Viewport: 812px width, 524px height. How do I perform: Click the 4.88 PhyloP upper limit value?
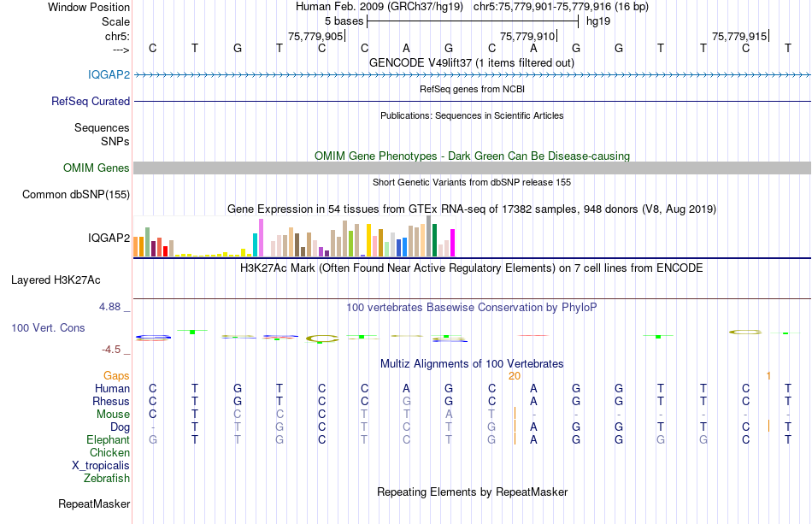click(109, 307)
